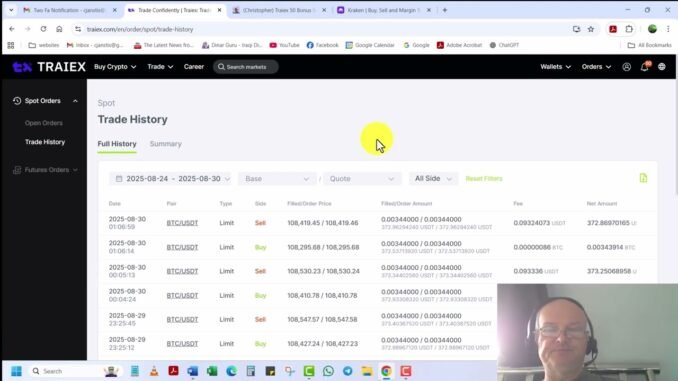The height and width of the screenshot is (381, 678).
Task: Open WhatsApp from the taskbar
Action: click(x=328, y=371)
